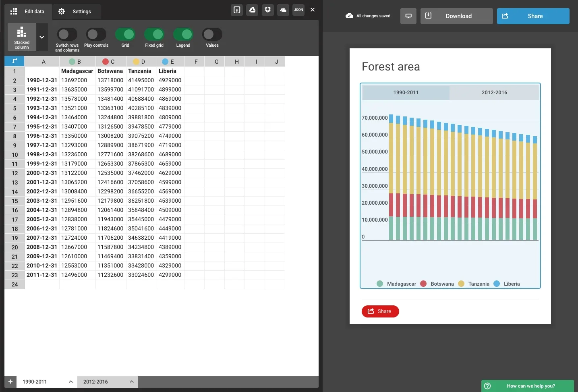This screenshot has height=392, width=578.
Task: Switch to the Settings tab
Action: [x=76, y=12]
